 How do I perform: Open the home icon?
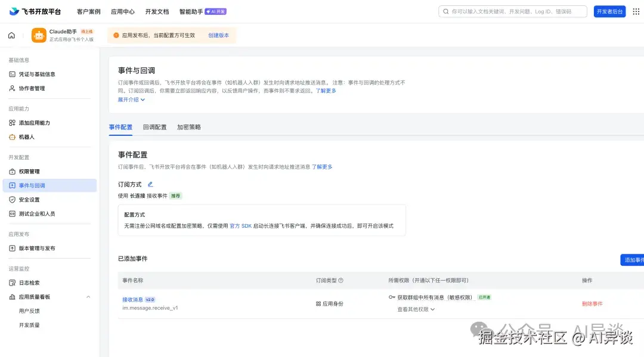click(x=11, y=35)
